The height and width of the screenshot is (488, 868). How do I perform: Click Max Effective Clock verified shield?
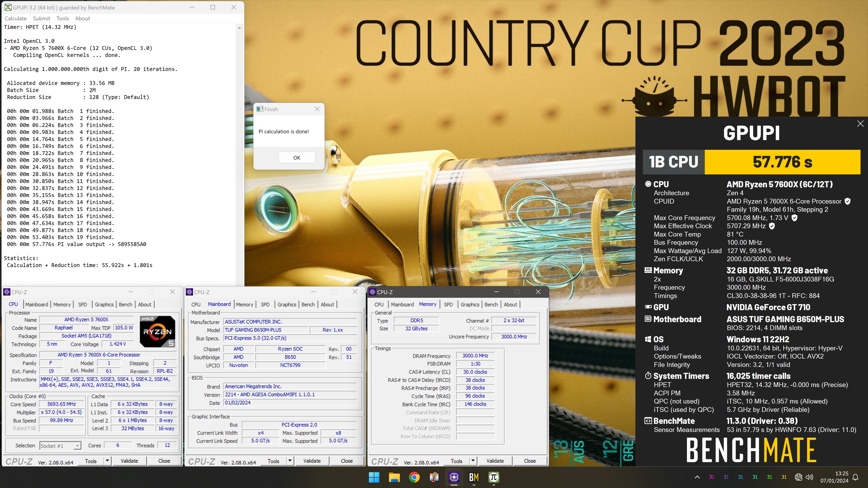[772, 226]
